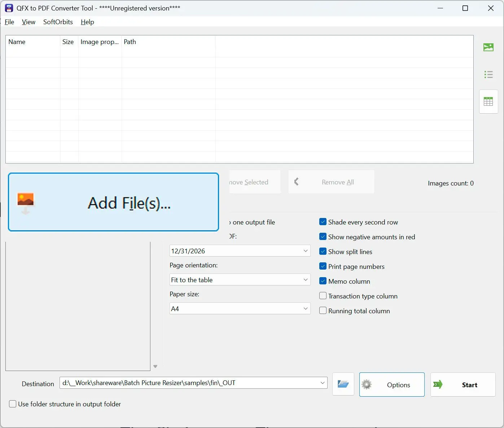Click the 'Paper size:' label
504x428 pixels.
[x=184, y=294]
